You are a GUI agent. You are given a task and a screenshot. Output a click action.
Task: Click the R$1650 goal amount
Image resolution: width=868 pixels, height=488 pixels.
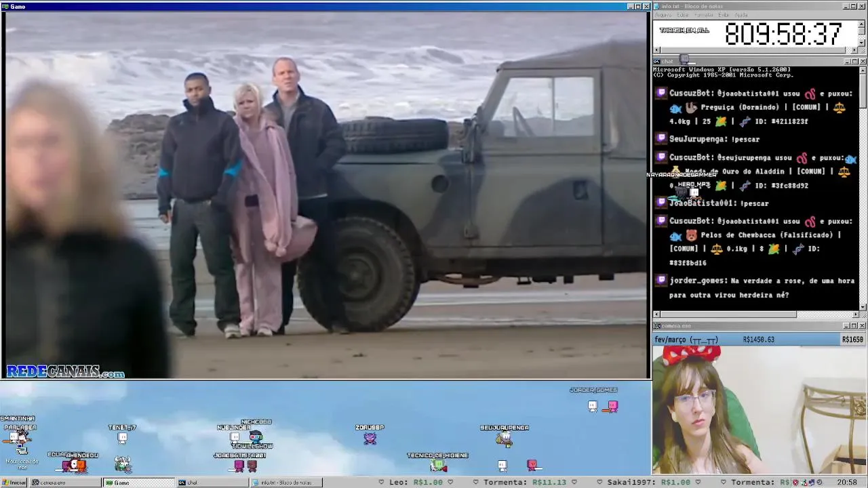[853, 340]
